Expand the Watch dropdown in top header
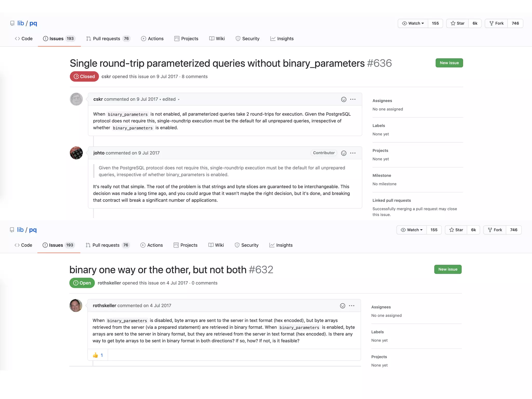532x399 pixels. pyautogui.click(x=413, y=23)
